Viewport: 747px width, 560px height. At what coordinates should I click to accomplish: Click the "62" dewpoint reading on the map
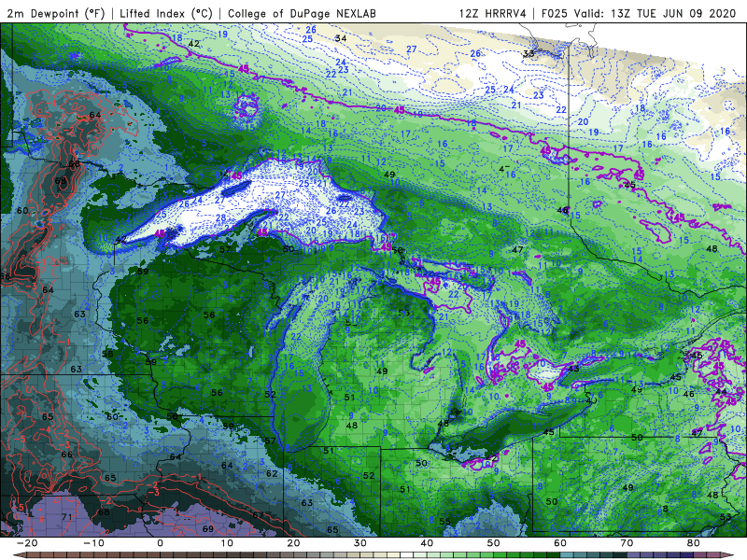pos(272,473)
